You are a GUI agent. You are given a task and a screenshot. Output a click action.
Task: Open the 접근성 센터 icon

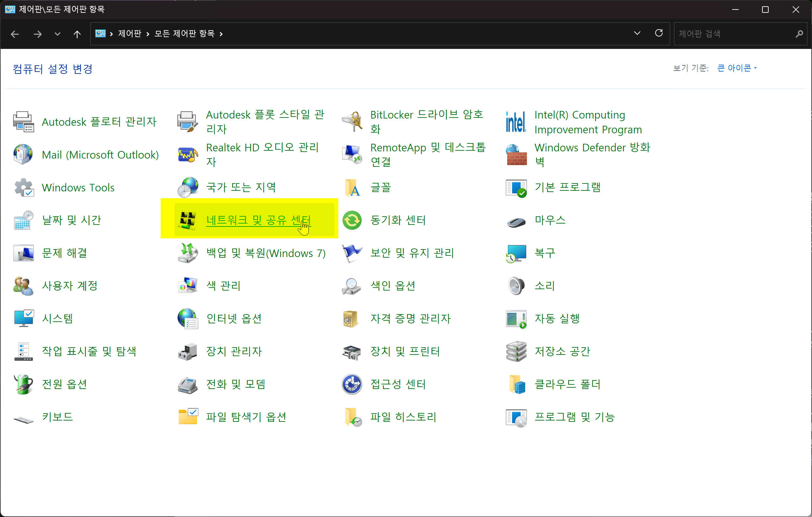point(352,384)
